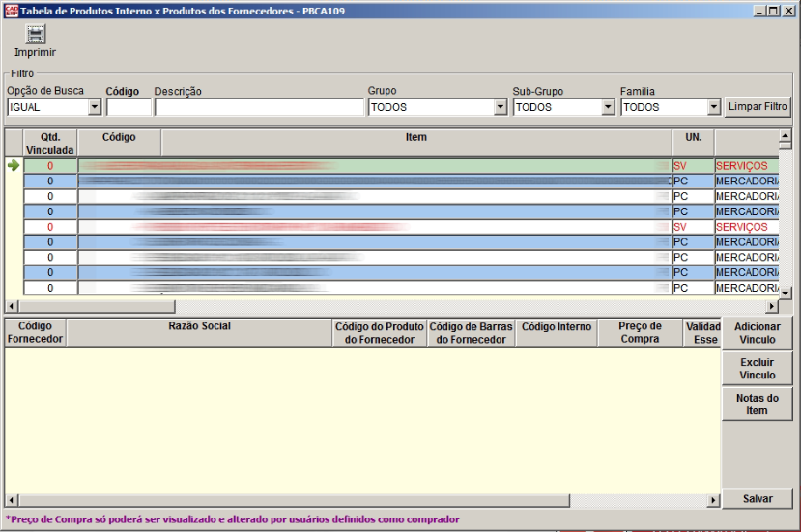The width and height of the screenshot is (801, 532).
Task: Click the UN. column header
Action: pos(693,144)
